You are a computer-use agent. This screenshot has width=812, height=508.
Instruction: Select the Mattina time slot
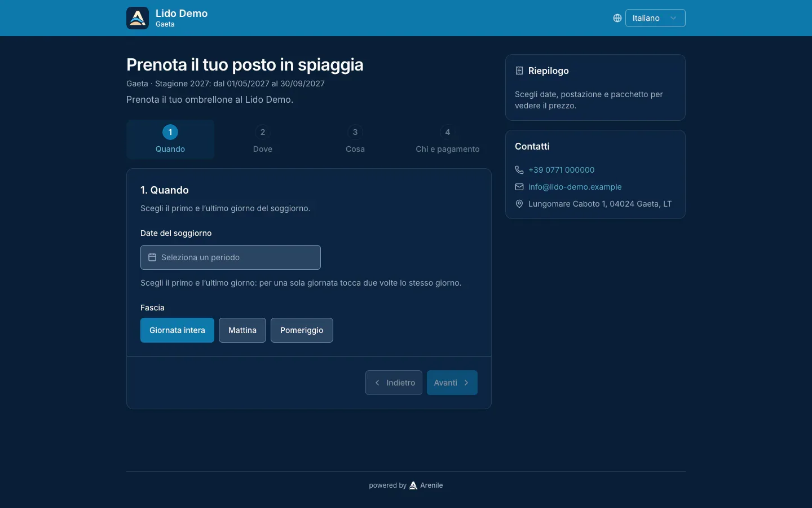tap(242, 330)
